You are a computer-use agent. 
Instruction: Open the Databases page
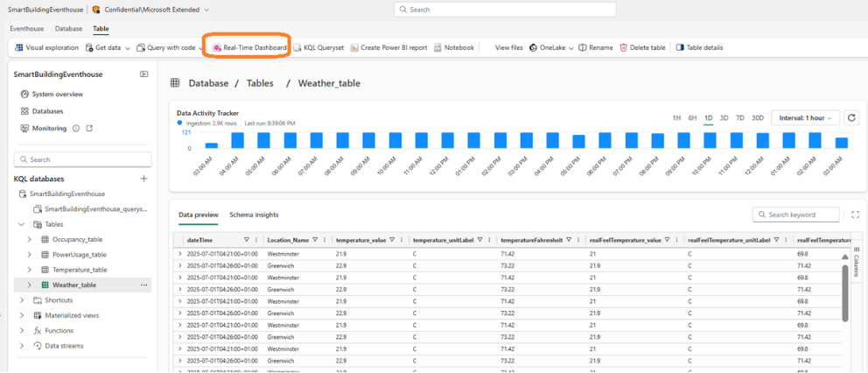point(41,111)
